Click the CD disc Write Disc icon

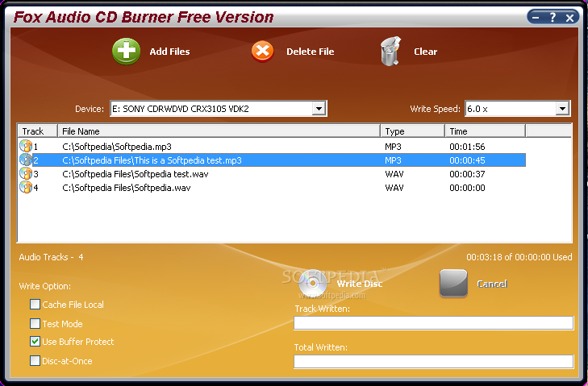(313, 284)
